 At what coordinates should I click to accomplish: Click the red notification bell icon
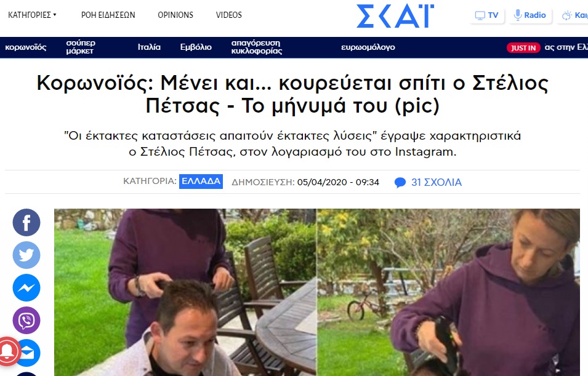(7, 351)
